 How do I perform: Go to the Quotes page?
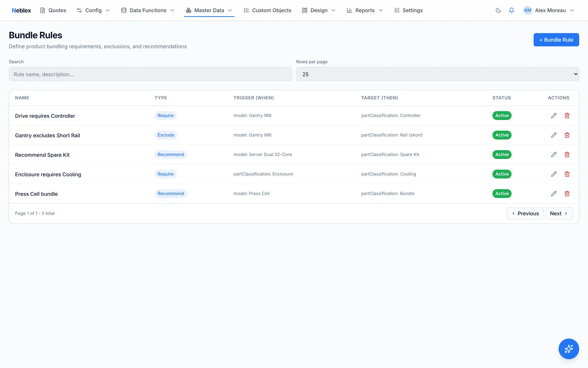pyautogui.click(x=53, y=10)
